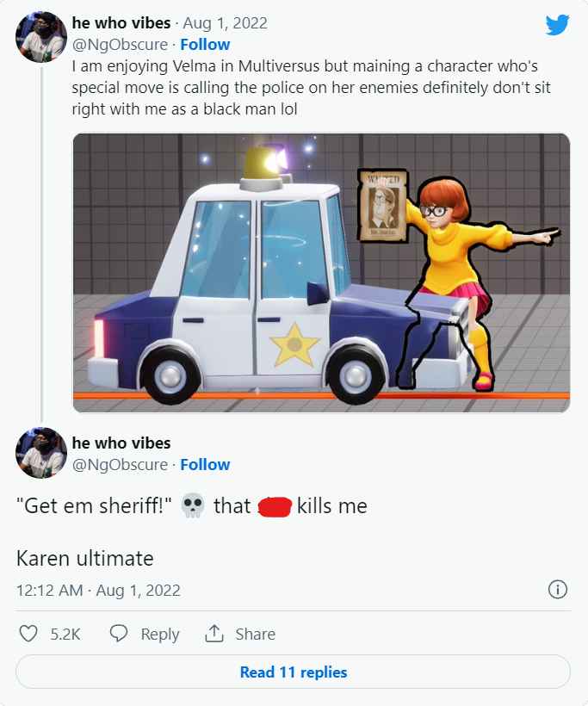Open 'he who vibes' name on second tweet
Image resolution: width=588 pixels, height=706 pixels.
(121, 443)
